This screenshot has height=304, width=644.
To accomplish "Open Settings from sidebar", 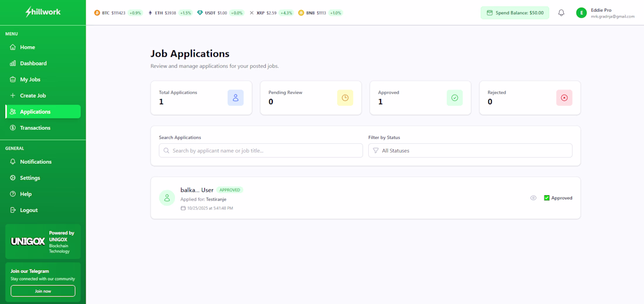I will [43, 178].
